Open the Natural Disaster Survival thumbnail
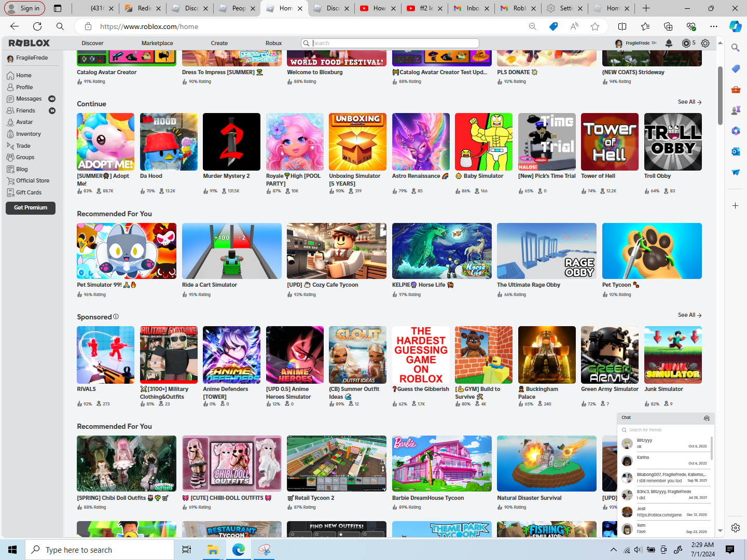Viewport: 747px width, 560px height. (547, 464)
